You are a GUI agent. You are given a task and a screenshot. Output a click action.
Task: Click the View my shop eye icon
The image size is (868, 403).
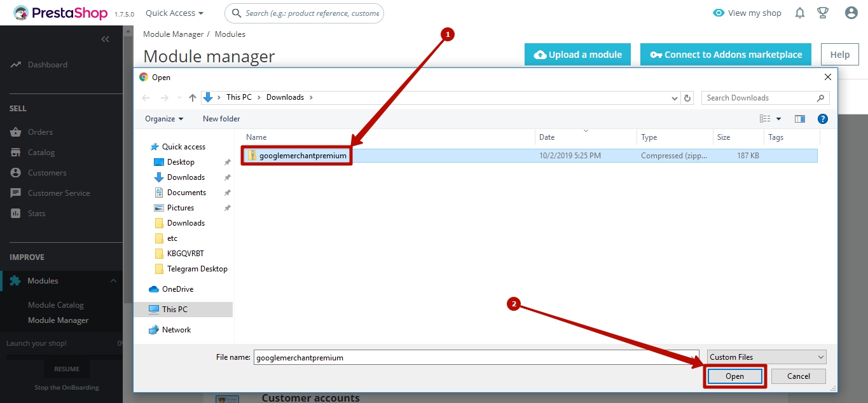719,13
